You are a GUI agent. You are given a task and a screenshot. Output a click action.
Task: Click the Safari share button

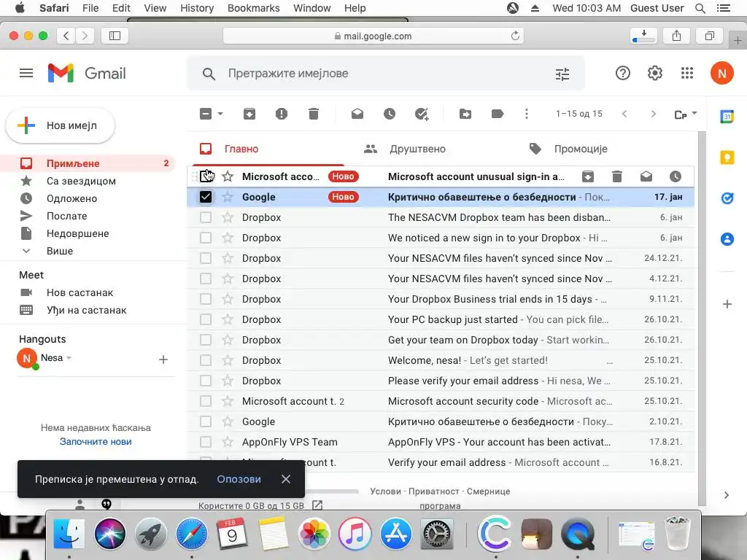point(676,36)
